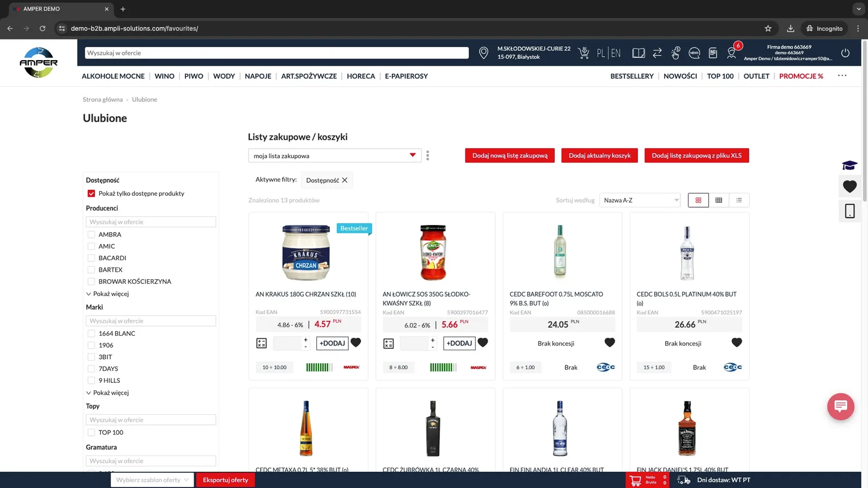868x488 pixels.
Task: Open the News bubble icon
Action: tap(694, 53)
